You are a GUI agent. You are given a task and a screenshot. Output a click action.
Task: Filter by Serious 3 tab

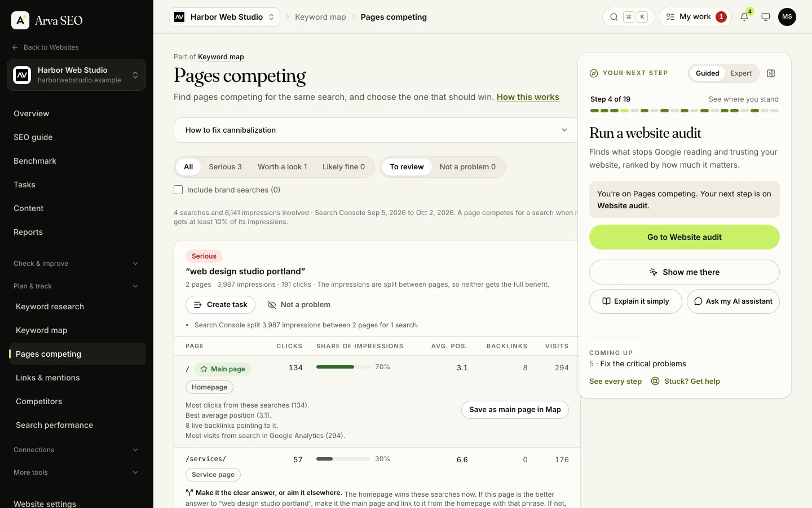pos(225,167)
